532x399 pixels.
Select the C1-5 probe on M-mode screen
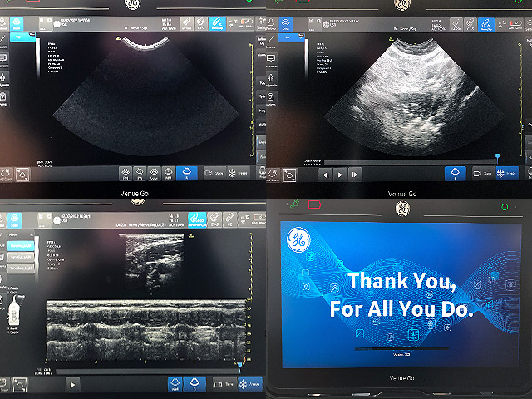click(x=215, y=219)
